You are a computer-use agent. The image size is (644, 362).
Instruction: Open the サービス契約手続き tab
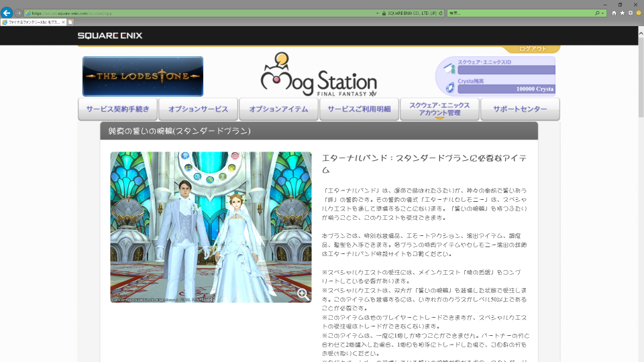point(118,109)
